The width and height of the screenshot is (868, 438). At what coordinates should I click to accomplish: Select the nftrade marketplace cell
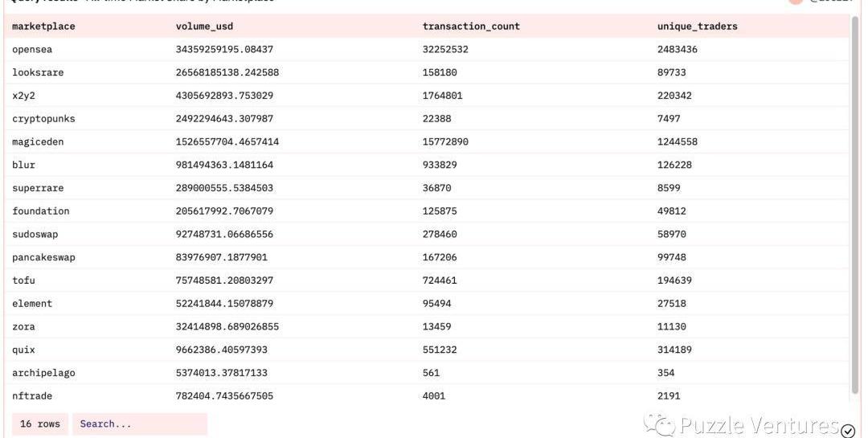point(32,396)
